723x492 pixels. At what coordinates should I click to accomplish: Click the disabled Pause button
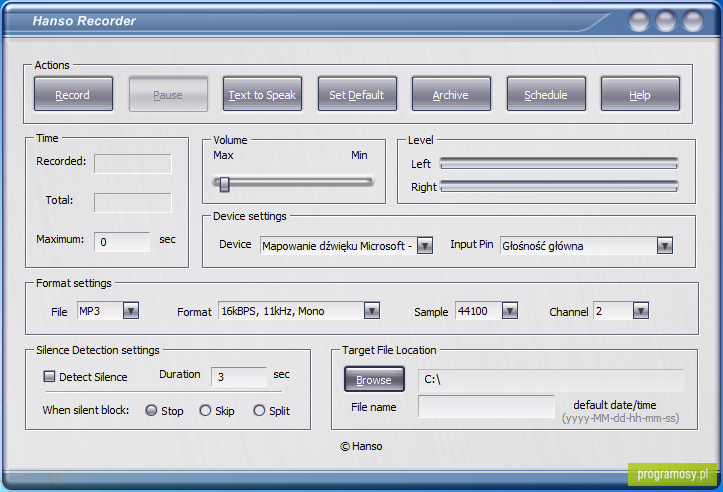click(x=168, y=95)
